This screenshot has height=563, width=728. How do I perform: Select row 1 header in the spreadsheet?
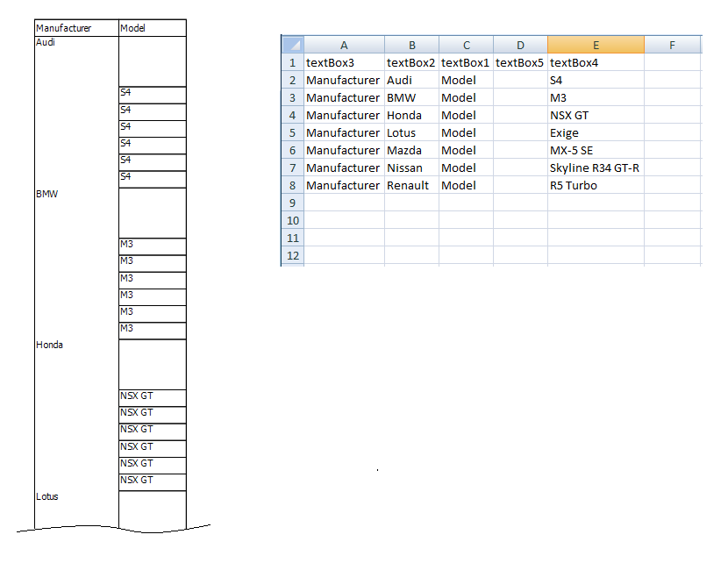(292, 62)
